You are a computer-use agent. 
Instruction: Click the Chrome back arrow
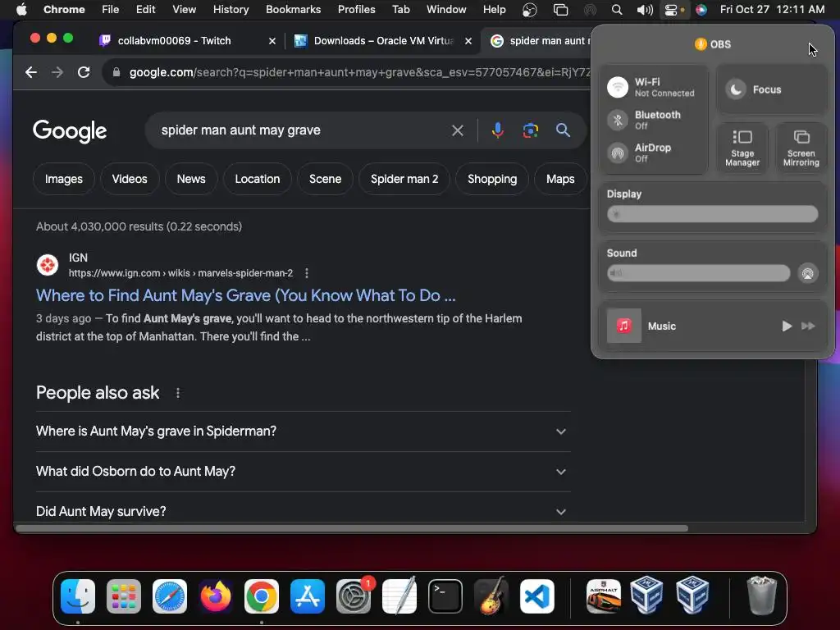tap(31, 72)
